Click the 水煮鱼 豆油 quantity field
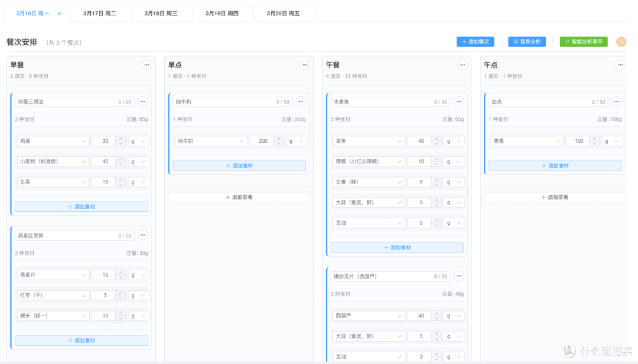The image size is (638, 364). point(421,223)
